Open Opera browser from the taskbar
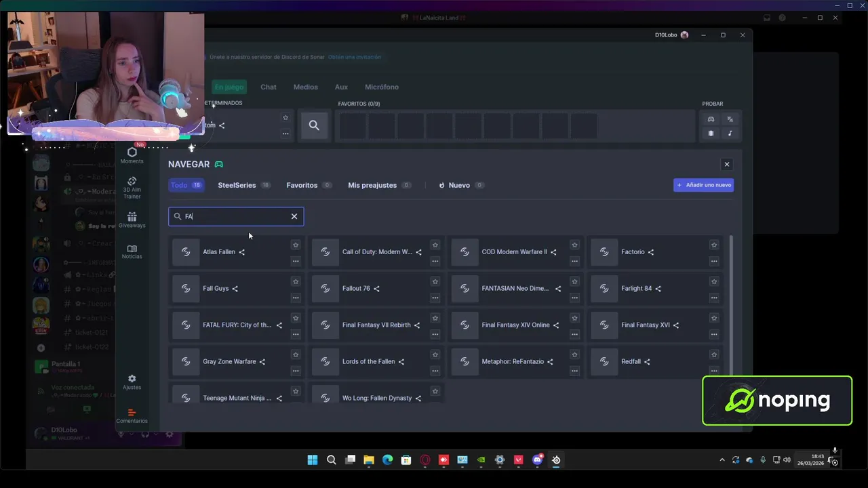 coord(425,460)
